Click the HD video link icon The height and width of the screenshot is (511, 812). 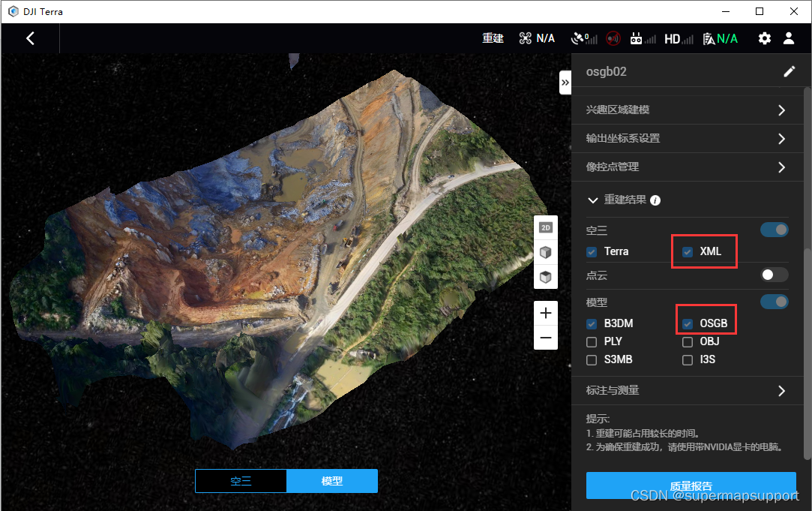coord(679,39)
